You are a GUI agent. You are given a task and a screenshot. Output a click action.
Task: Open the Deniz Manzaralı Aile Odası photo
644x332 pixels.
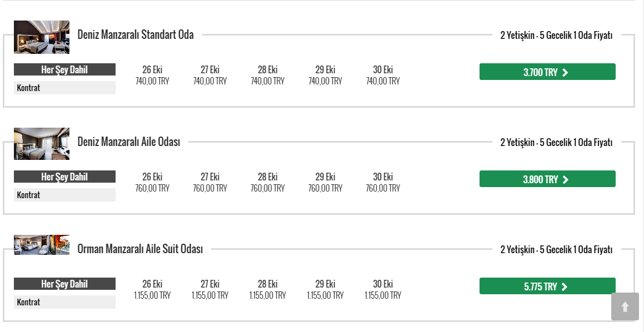tap(42, 144)
